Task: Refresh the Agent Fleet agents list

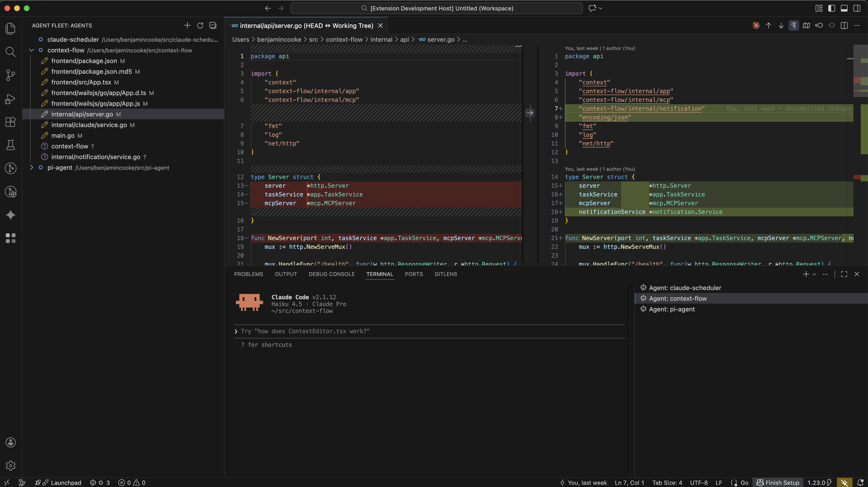Action: click(200, 25)
